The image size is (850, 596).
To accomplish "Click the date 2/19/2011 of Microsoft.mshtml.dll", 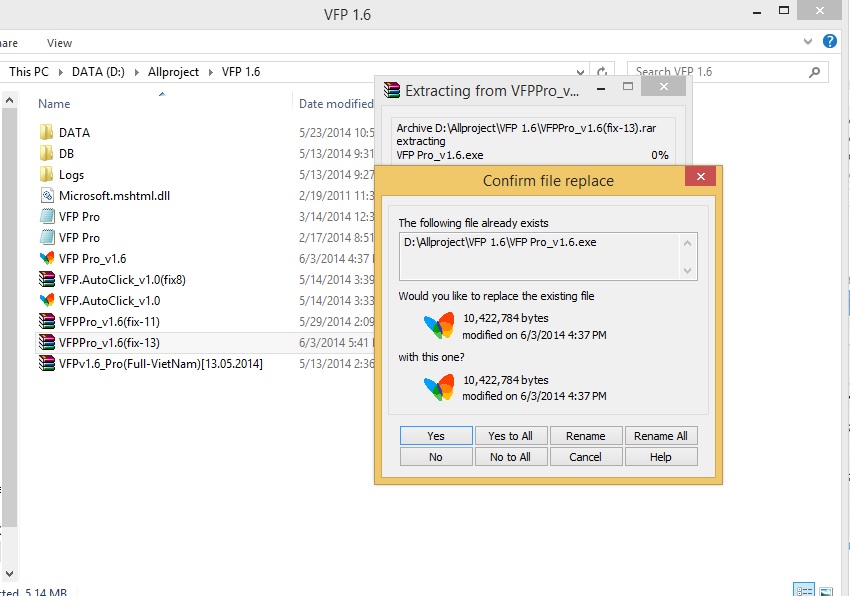I will coord(336,196).
